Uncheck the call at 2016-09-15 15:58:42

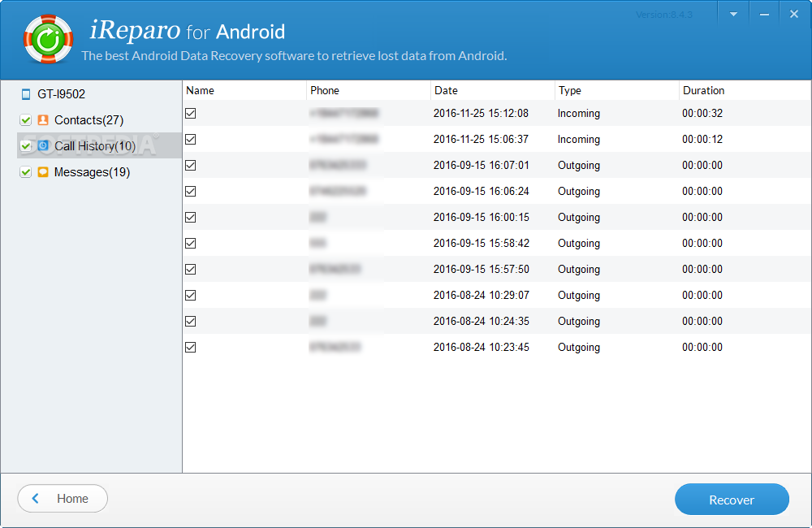191,243
